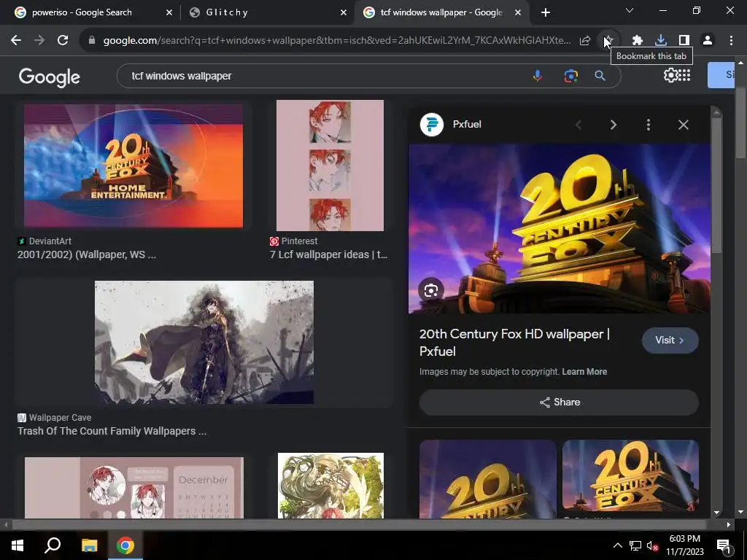Visit the Pxfuel wallpaper page

(670, 340)
